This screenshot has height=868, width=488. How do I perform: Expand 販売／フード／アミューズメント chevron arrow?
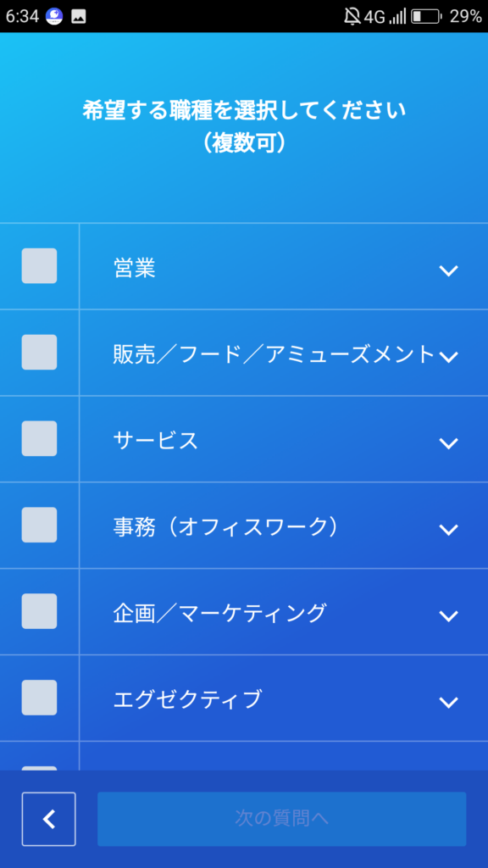[x=448, y=357]
